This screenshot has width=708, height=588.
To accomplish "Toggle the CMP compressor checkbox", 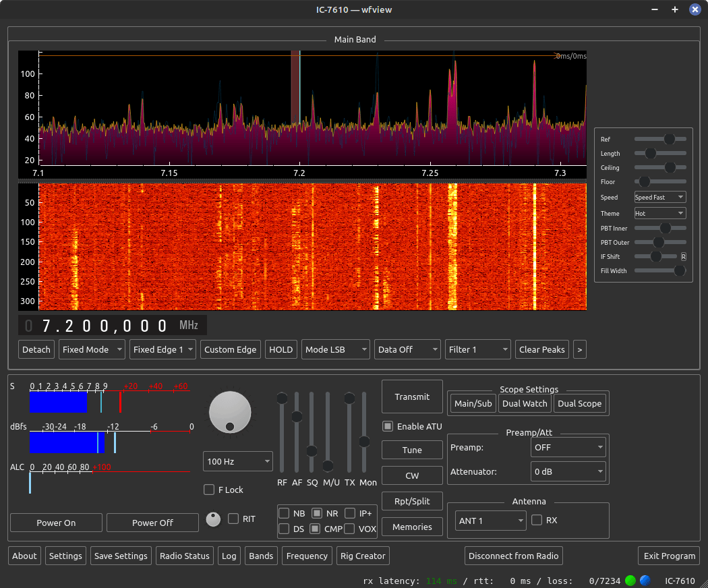I will coord(315,529).
